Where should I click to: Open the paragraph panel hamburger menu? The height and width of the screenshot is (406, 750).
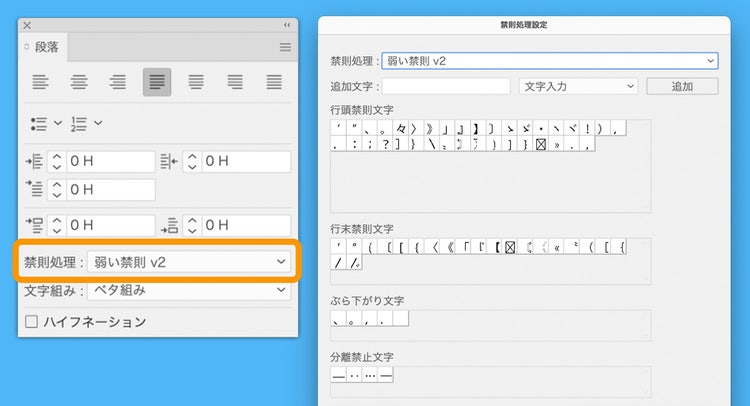[x=285, y=47]
